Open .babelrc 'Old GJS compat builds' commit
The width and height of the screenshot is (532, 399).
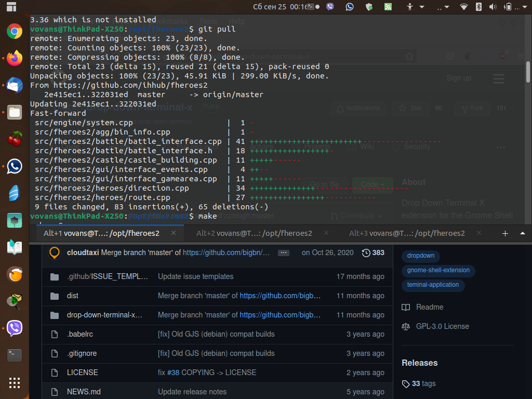(x=216, y=334)
